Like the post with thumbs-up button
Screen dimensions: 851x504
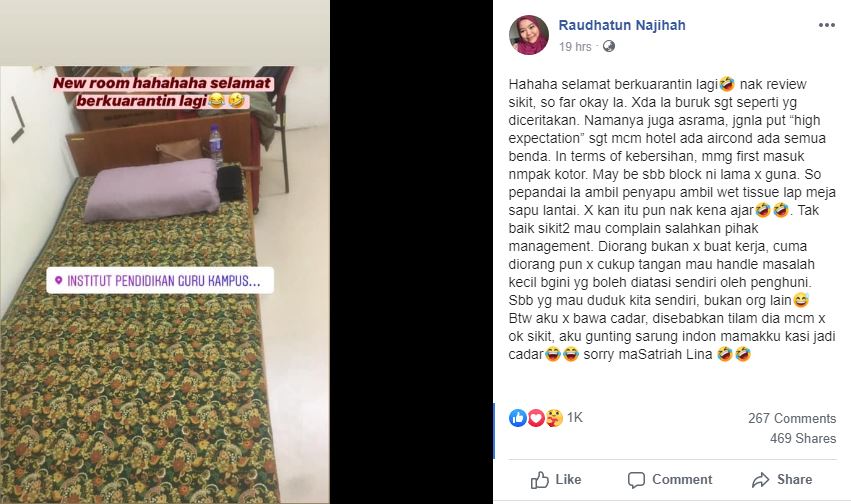point(556,480)
